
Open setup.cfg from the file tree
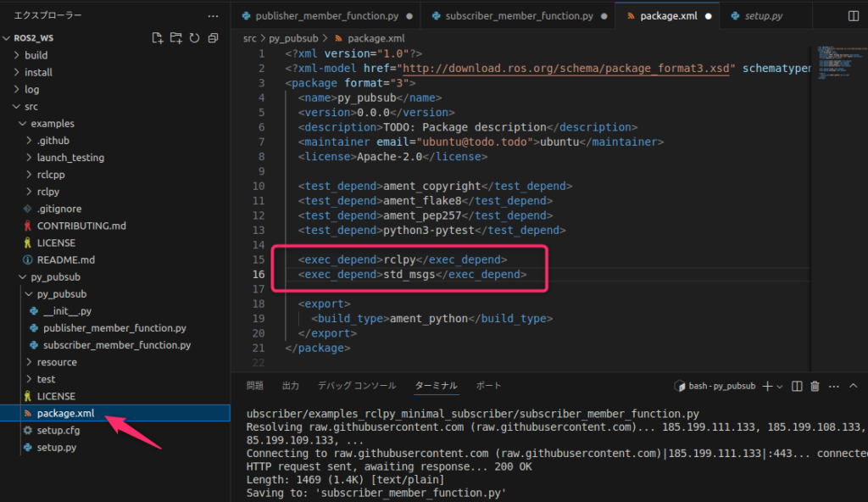(58, 430)
